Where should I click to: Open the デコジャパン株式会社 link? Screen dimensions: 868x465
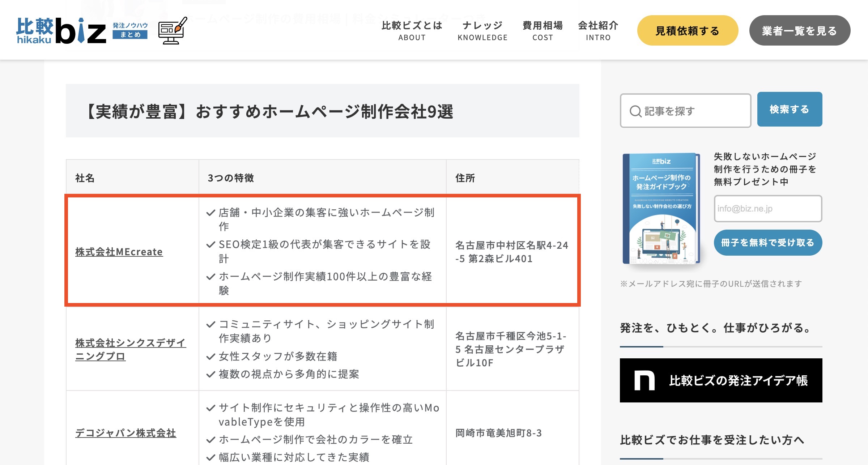pos(125,433)
